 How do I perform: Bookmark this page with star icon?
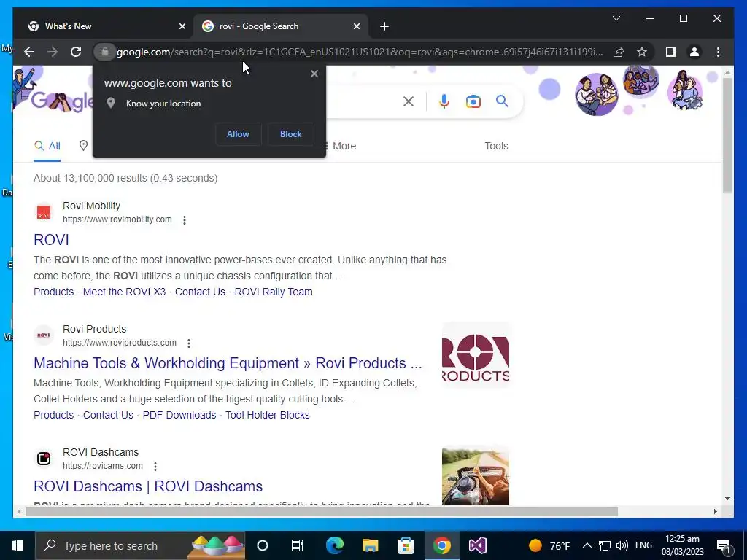click(642, 52)
